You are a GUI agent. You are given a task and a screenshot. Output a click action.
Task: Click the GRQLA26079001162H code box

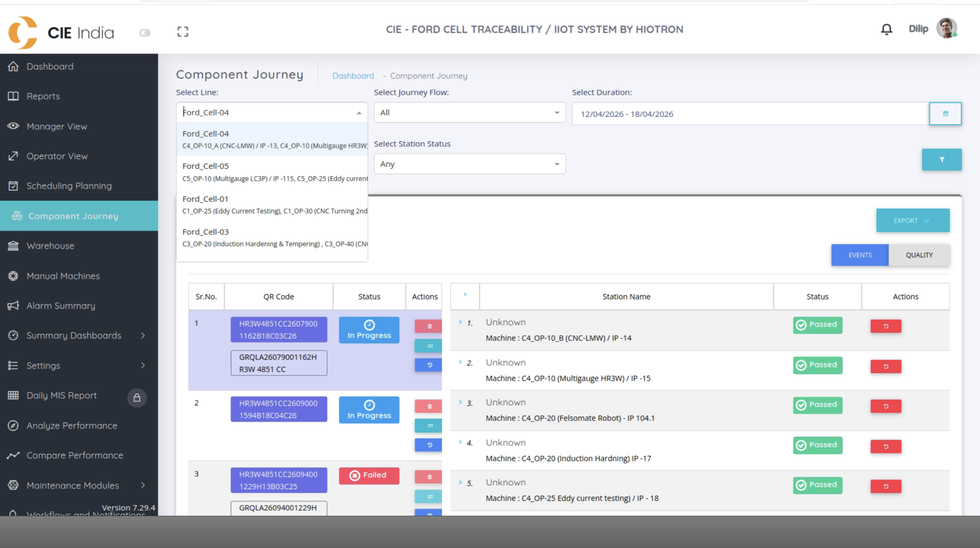(279, 363)
